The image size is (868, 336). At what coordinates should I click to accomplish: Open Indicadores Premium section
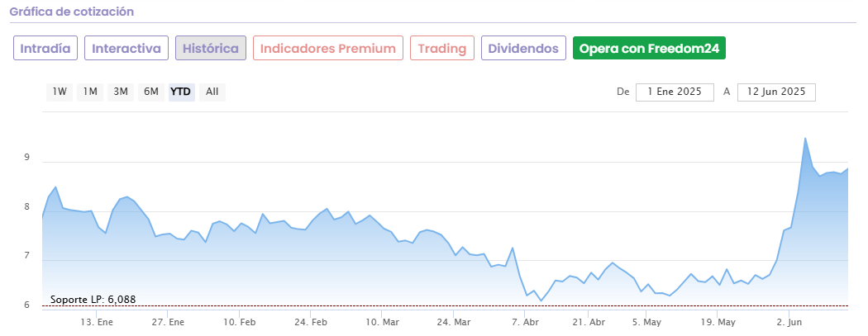point(328,48)
